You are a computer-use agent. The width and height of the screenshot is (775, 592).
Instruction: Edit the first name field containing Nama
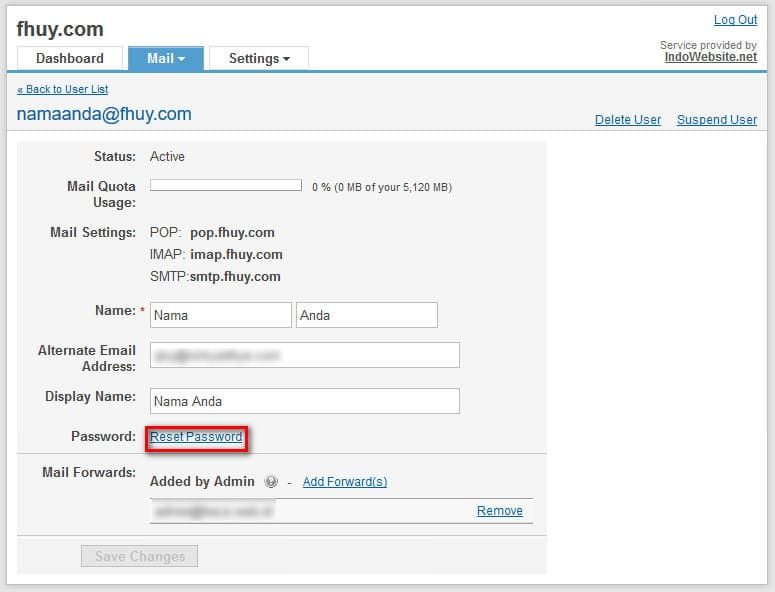coord(221,315)
